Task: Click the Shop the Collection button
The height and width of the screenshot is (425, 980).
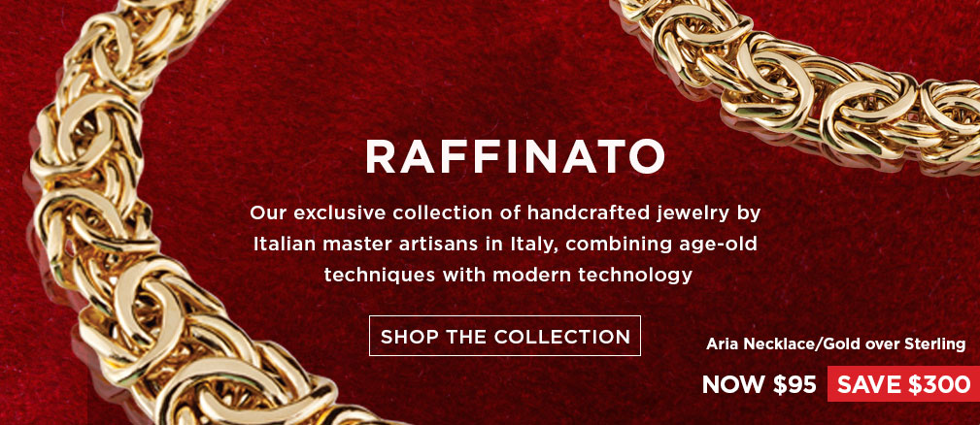Action: [504, 336]
